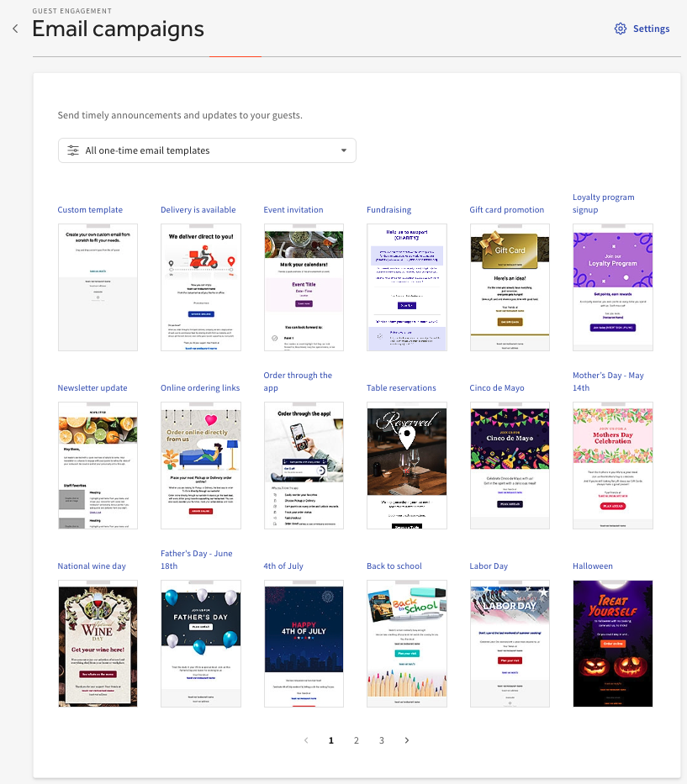
Task: Pick the Cinco de Mayo template image
Action: pyautogui.click(x=510, y=466)
